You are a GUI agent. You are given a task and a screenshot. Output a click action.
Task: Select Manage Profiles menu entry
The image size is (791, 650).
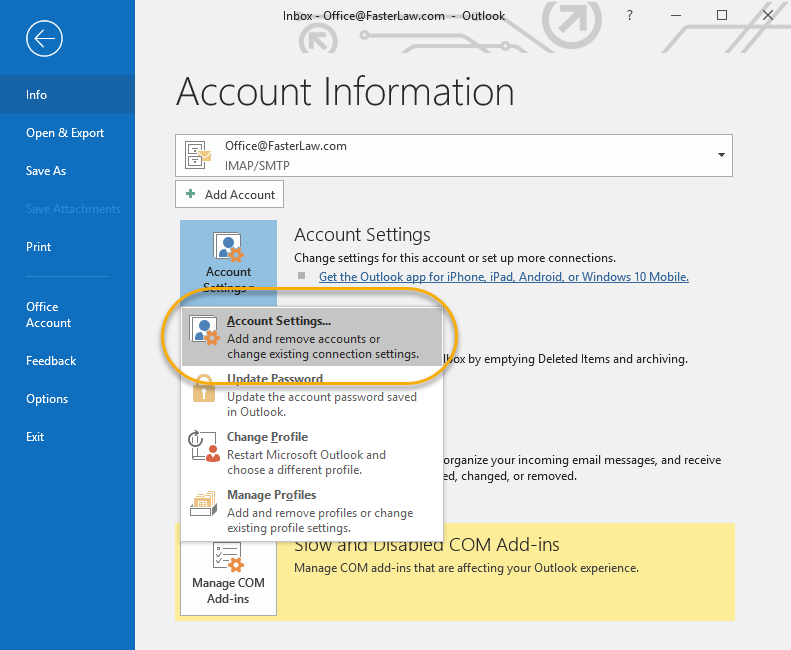(312, 511)
